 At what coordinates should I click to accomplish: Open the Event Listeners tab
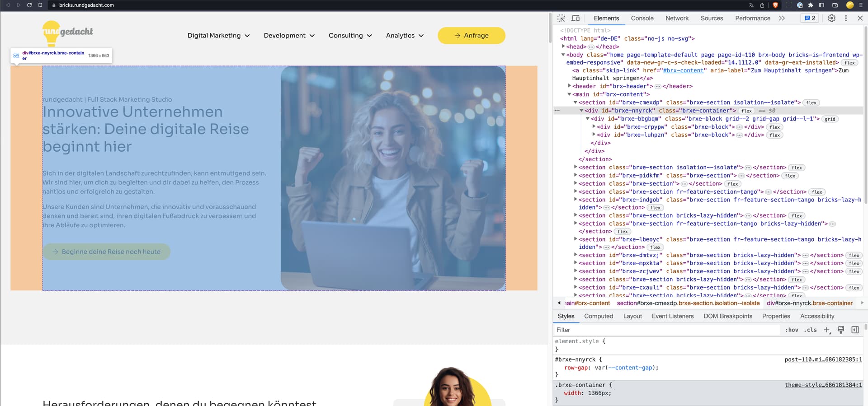click(672, 316)
